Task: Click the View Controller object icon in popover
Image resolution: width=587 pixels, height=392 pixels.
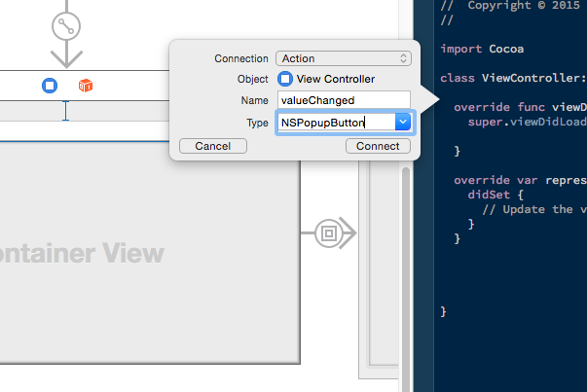Action: [285, 79]
